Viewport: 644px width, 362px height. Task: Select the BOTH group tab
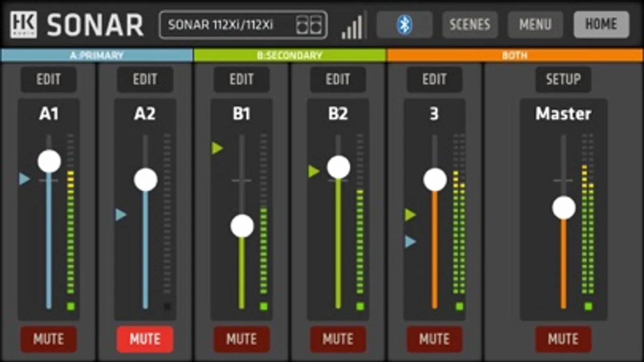[x=515, y=55]
